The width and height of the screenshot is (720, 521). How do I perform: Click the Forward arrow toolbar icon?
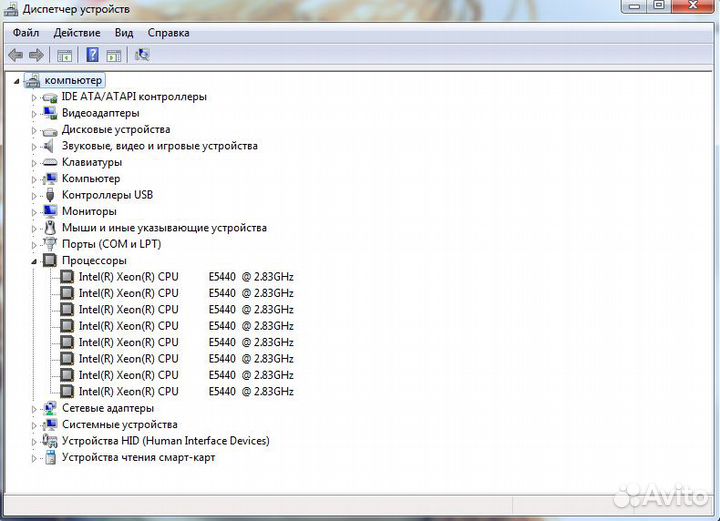(37, 55)
